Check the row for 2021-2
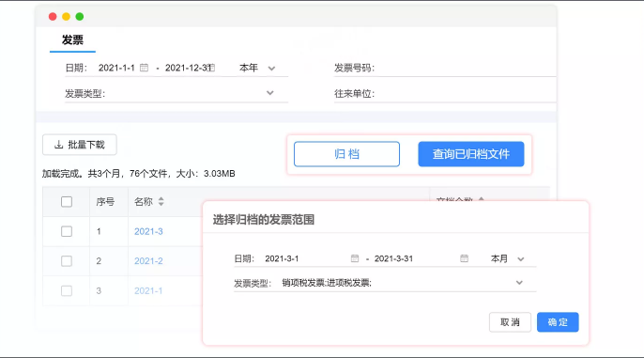The width and height of the screenshot is (644, 358). pos(67,261)
